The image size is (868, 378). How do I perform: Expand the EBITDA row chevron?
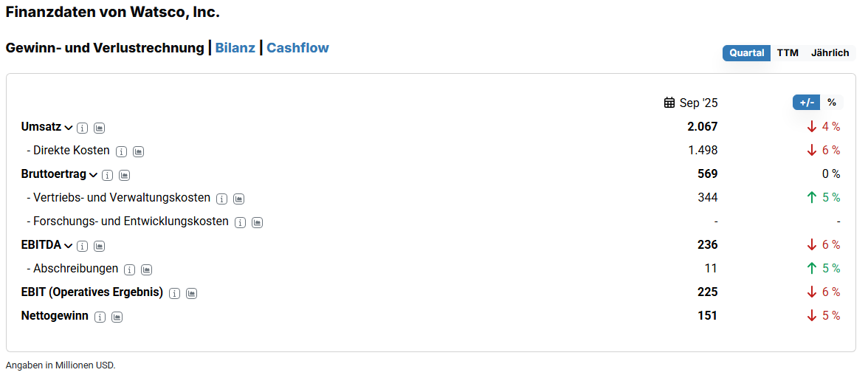click(69, 246)
